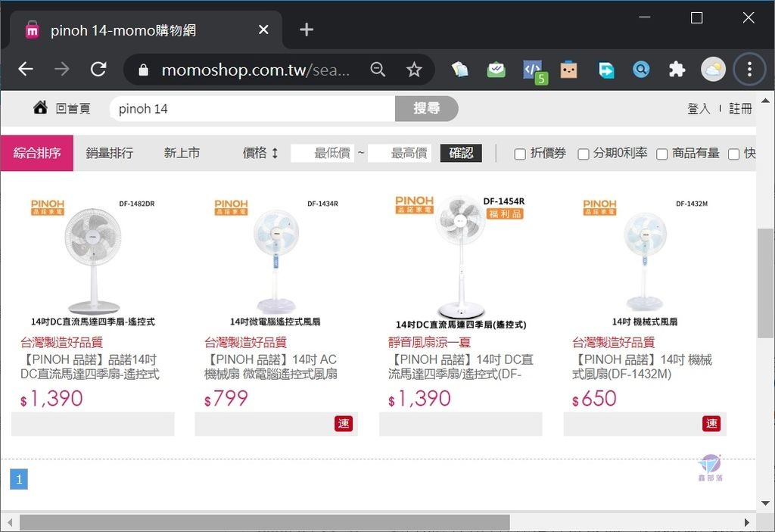Reload the momoshop page
Image resolution: width=775 pixels, height=532 pixels.
point(98,69)
